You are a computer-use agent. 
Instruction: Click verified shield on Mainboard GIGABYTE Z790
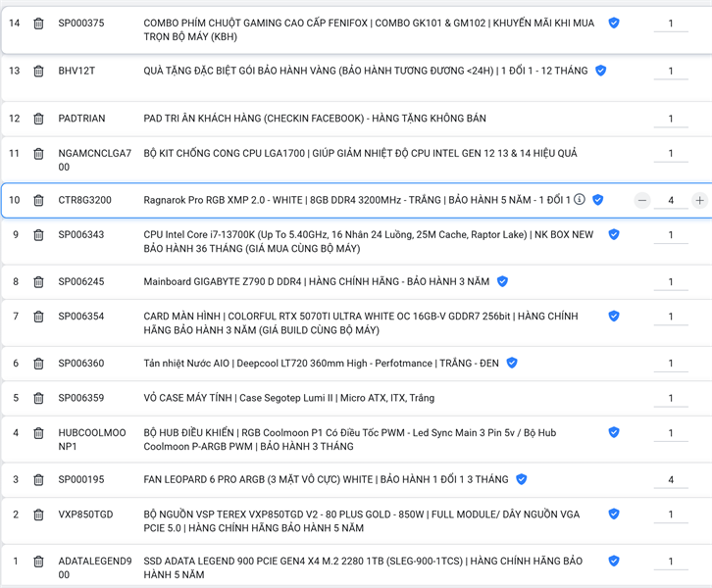tap(502, 282)
